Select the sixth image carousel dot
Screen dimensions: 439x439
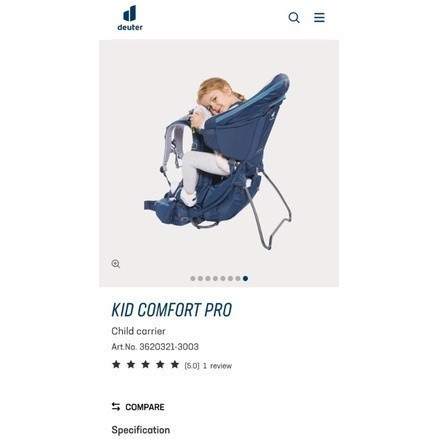[x=230, y=278]
